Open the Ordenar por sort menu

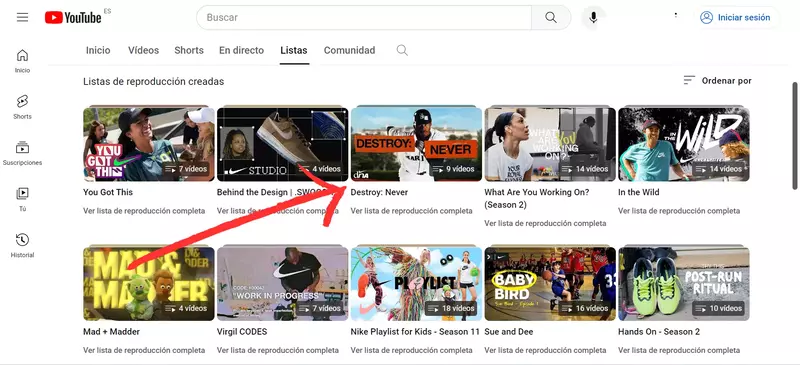click(x=717, y=81)
